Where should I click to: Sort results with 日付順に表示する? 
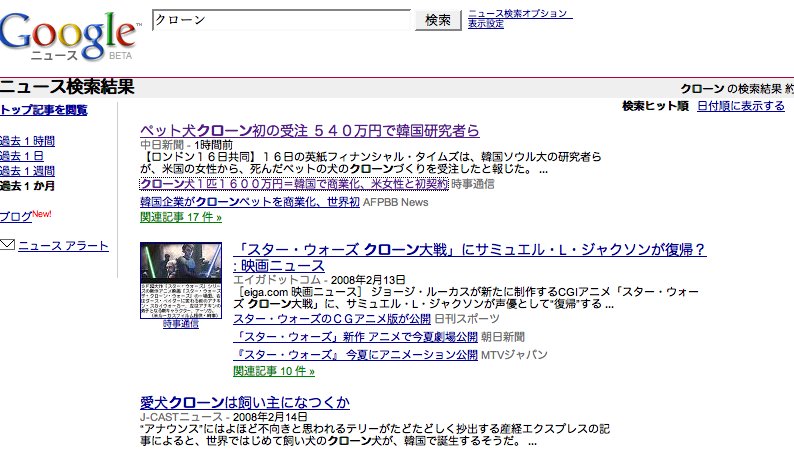741,106
